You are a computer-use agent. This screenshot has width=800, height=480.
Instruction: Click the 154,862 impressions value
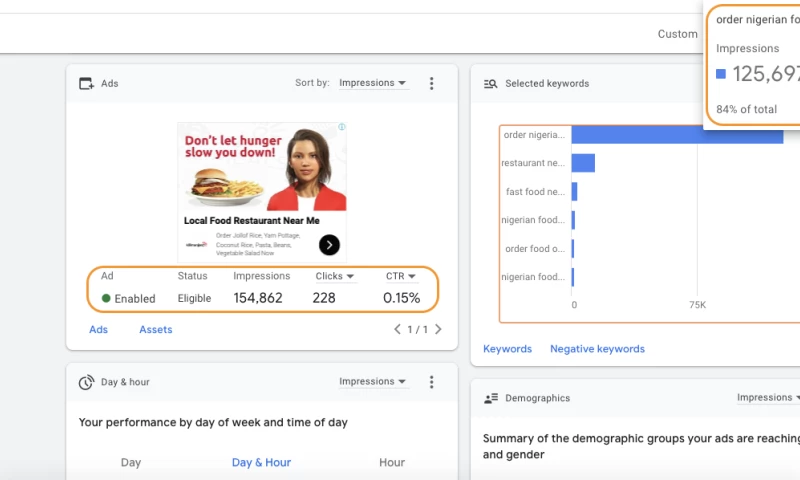(258, 298)
